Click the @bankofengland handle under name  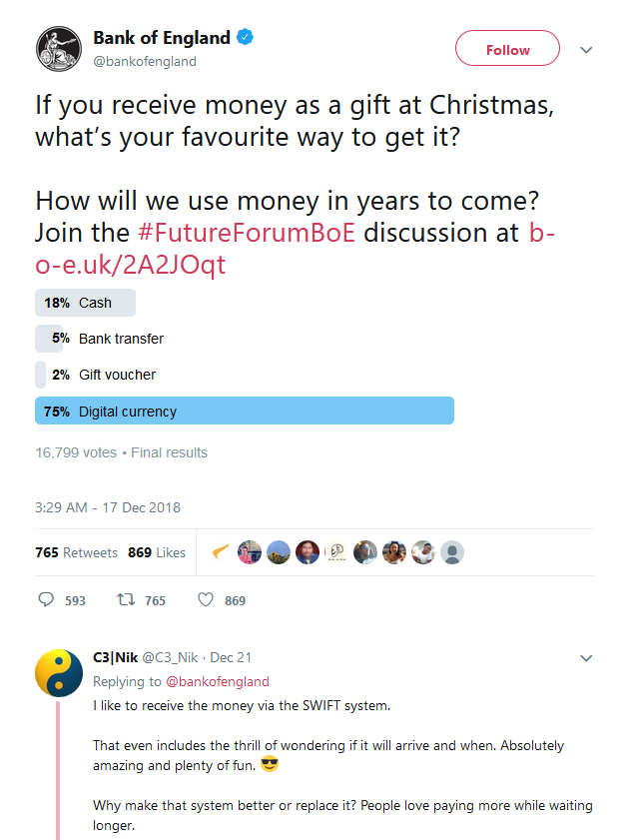[145, 61]
